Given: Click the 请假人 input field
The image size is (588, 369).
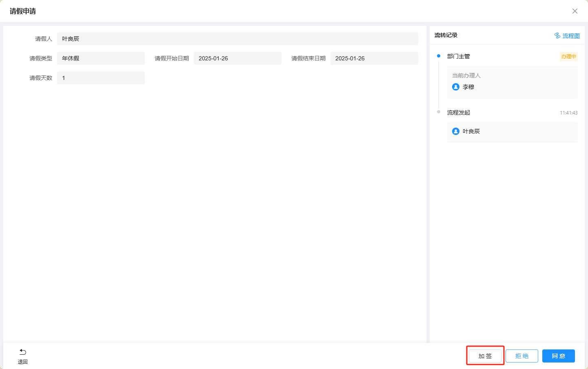Looking at the screenshot, I should [237, 39].
